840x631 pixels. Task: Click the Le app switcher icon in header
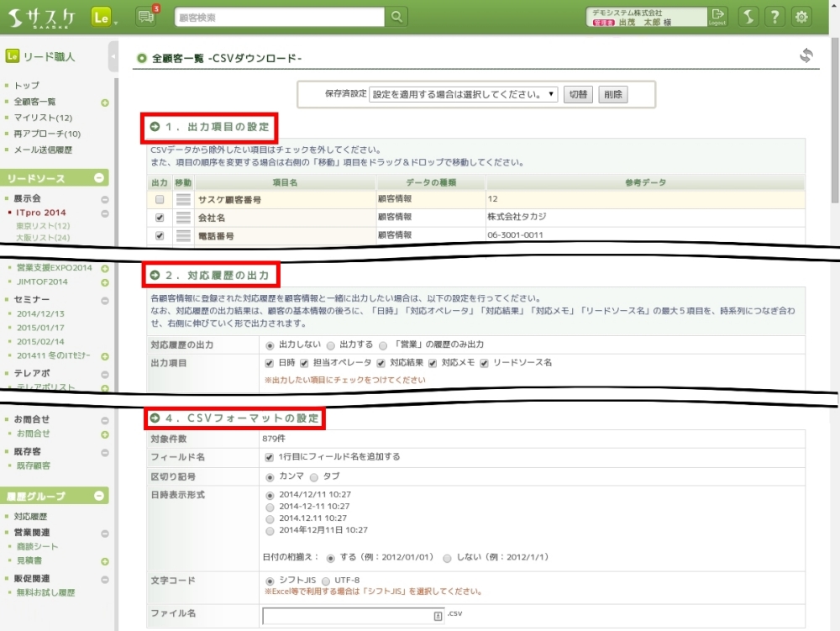(x=101, y=17)
